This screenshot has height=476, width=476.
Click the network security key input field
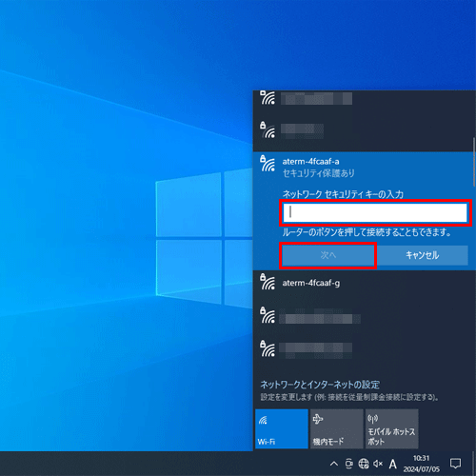pos(375,212)
